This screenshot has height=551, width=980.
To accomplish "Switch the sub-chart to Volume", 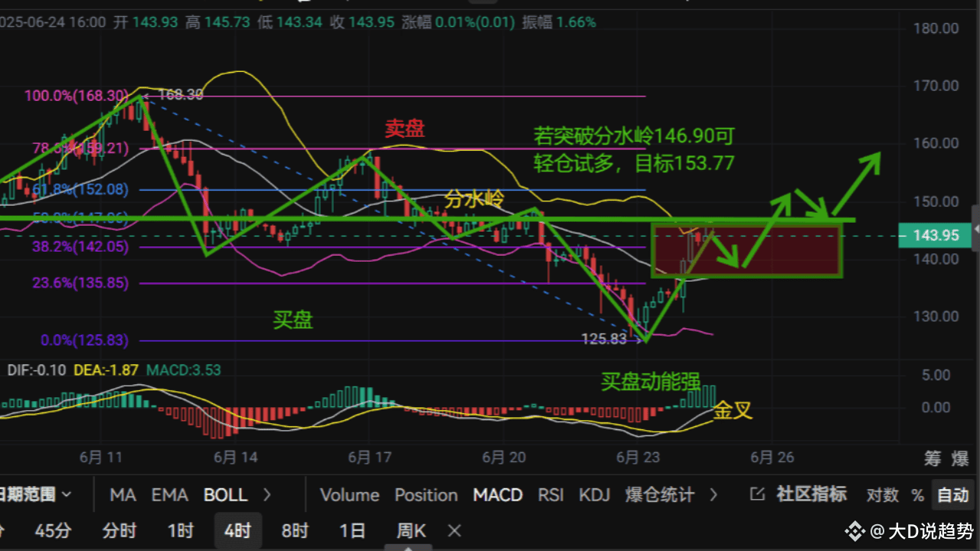I will 350,495.
